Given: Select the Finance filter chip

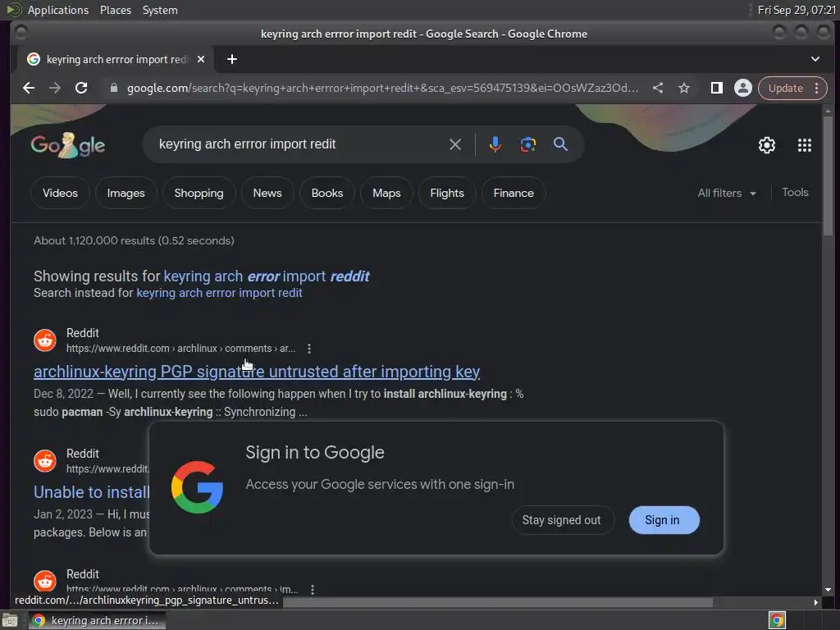Looking at the screenshot, I should pos(514,193).
